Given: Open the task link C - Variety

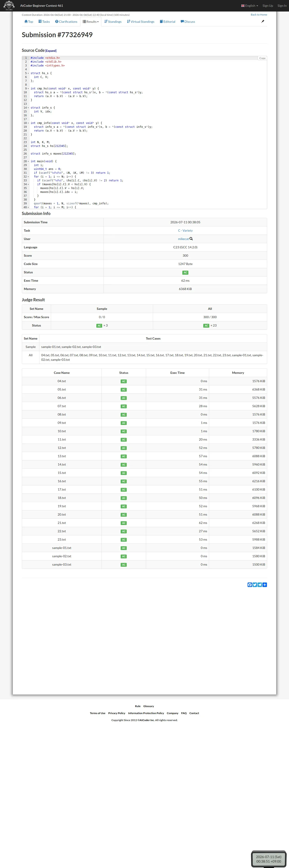Looking at the screenshot, I should click(x=185, y=231).
